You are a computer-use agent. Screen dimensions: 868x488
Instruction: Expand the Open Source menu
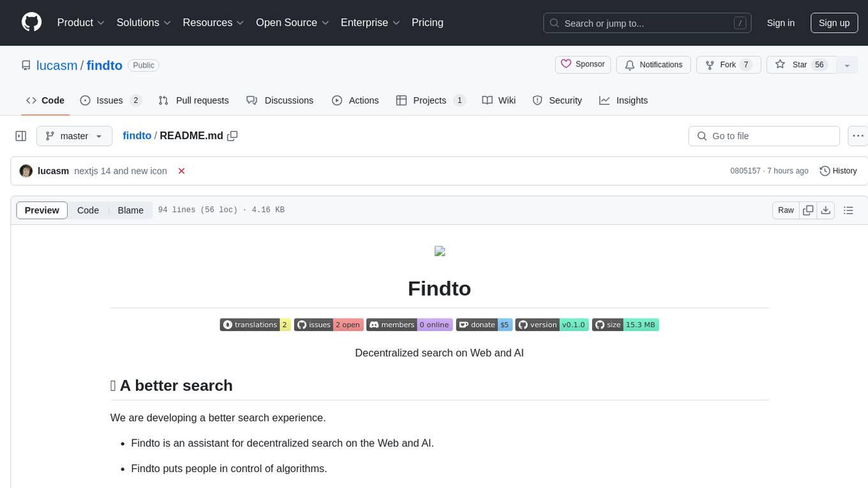click(x=292, y=22)
